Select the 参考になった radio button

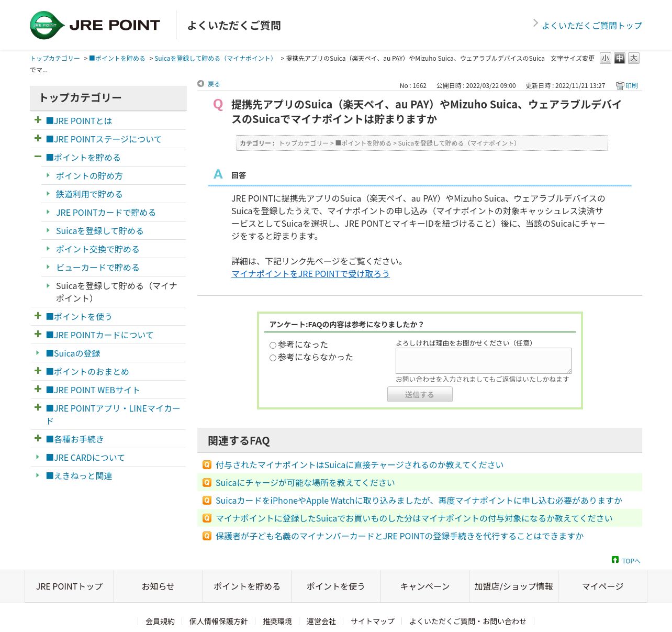click(273, 345)
